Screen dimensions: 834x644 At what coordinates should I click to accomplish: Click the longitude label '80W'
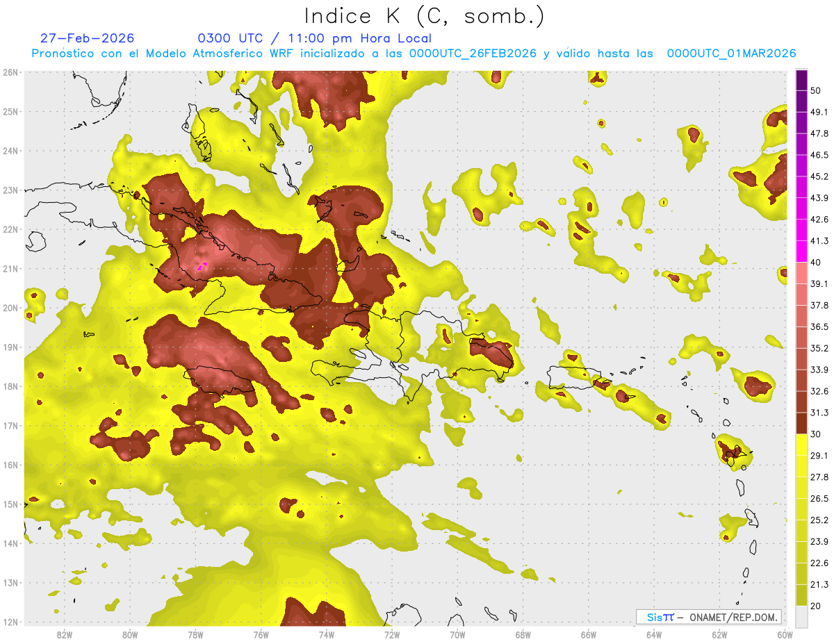[129, 634]
